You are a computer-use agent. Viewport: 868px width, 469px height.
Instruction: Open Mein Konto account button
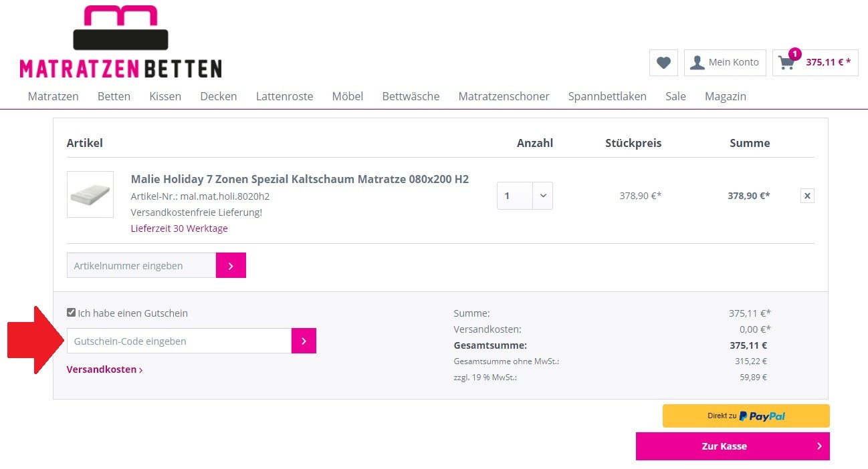tap(726, 63)
